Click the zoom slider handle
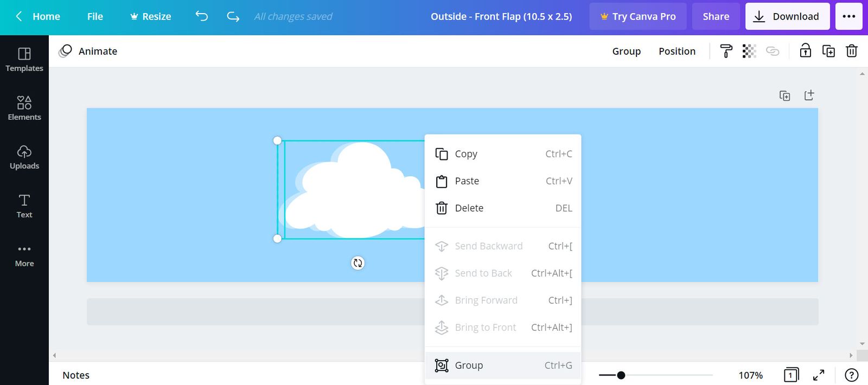This screenshot has width=868, height=385. pyautogui.click(x=621, y=375)
